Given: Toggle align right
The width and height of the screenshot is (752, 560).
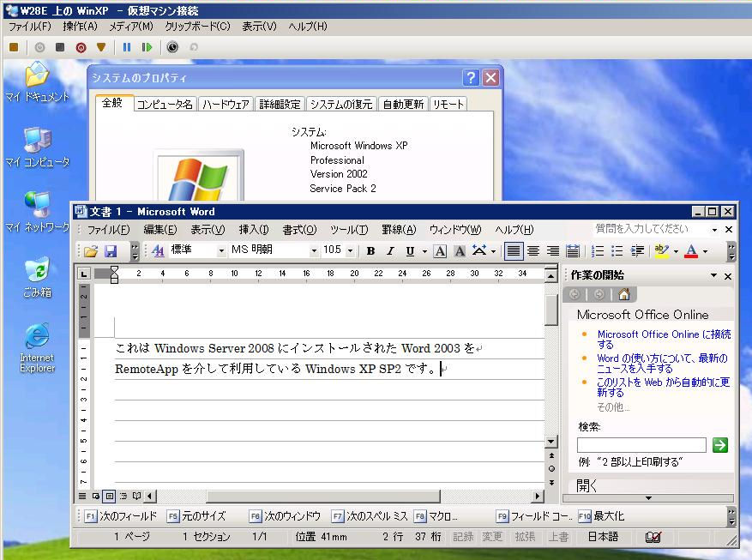Looking at the screenshot, I should point(552,250).
